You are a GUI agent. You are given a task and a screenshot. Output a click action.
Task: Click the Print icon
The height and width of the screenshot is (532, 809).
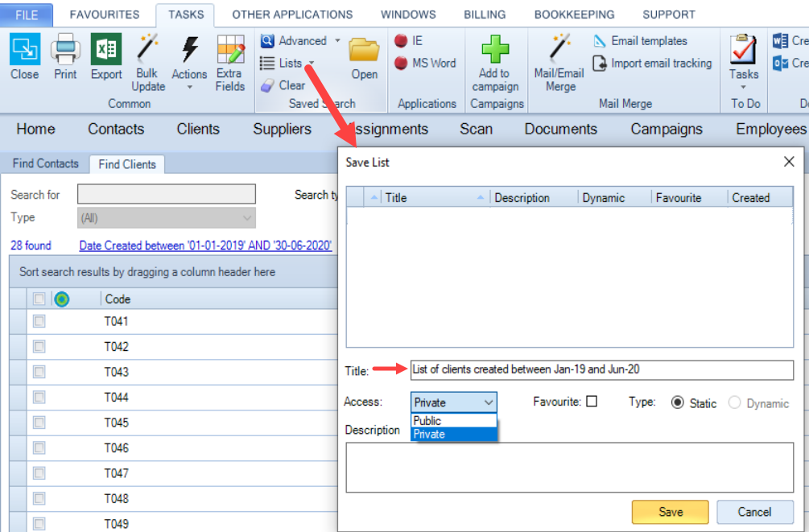click(x=65, y=50)
